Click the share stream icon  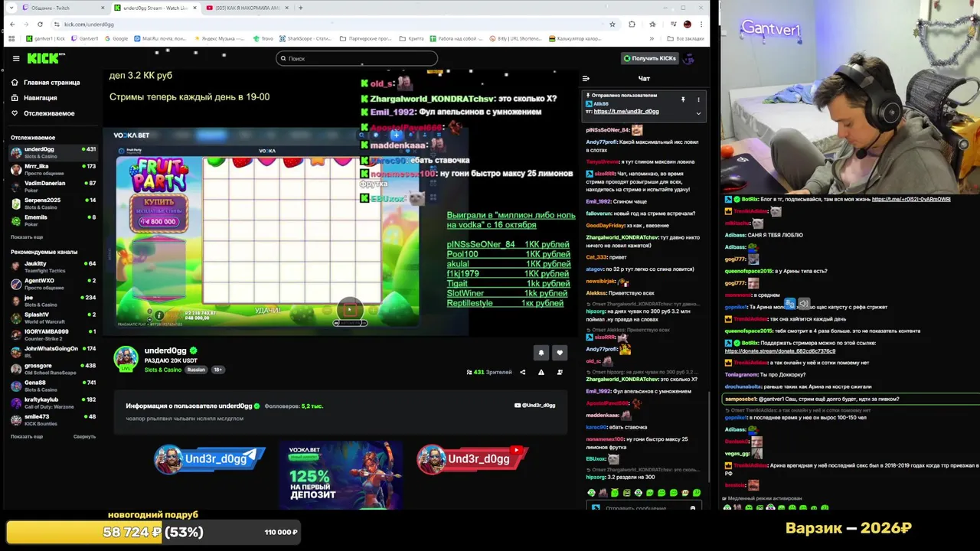tap(523, 372)
